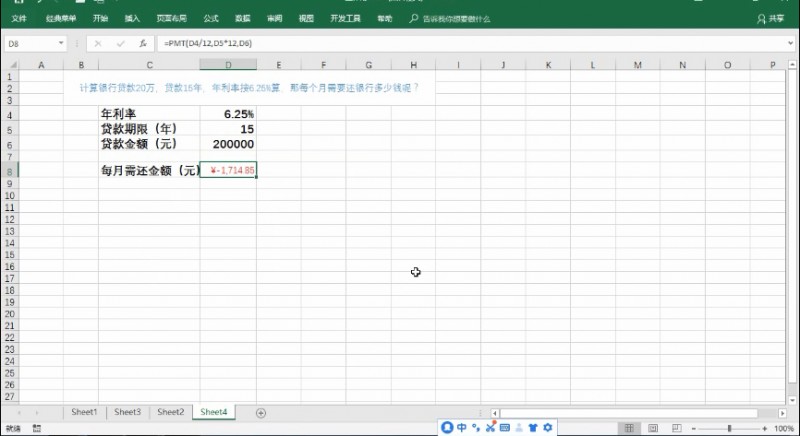Select column A header

pos(41,65)
